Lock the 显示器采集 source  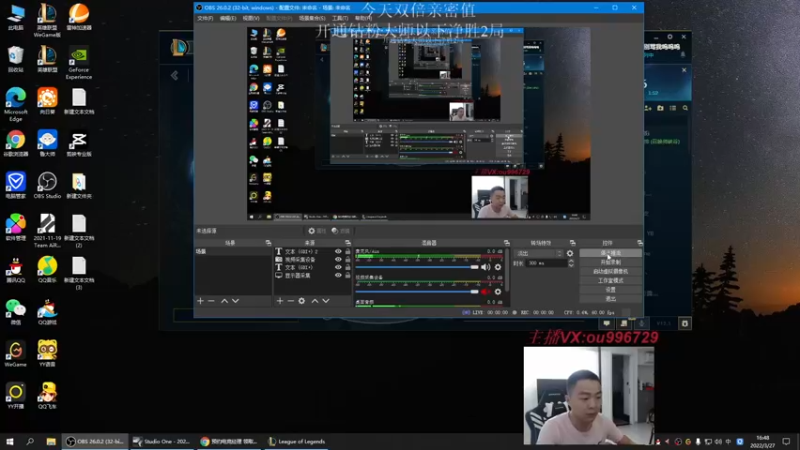(x=348, y=276)
